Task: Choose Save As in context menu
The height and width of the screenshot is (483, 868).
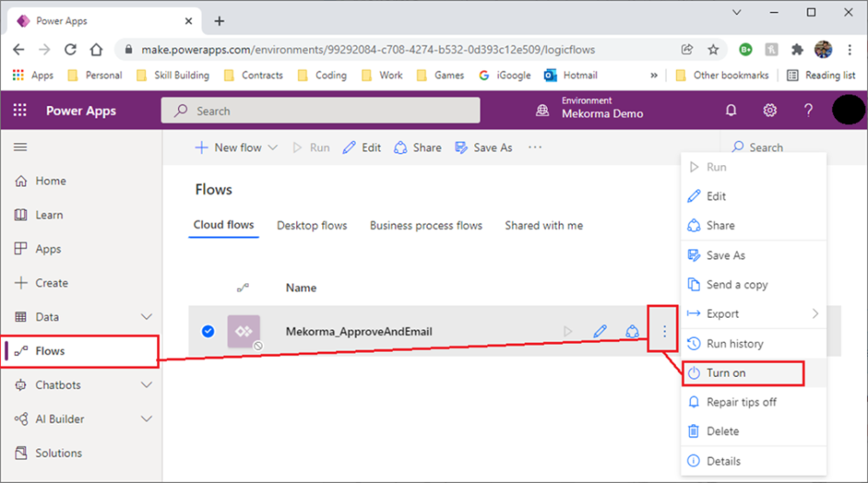Action: (x=753, y=255)
